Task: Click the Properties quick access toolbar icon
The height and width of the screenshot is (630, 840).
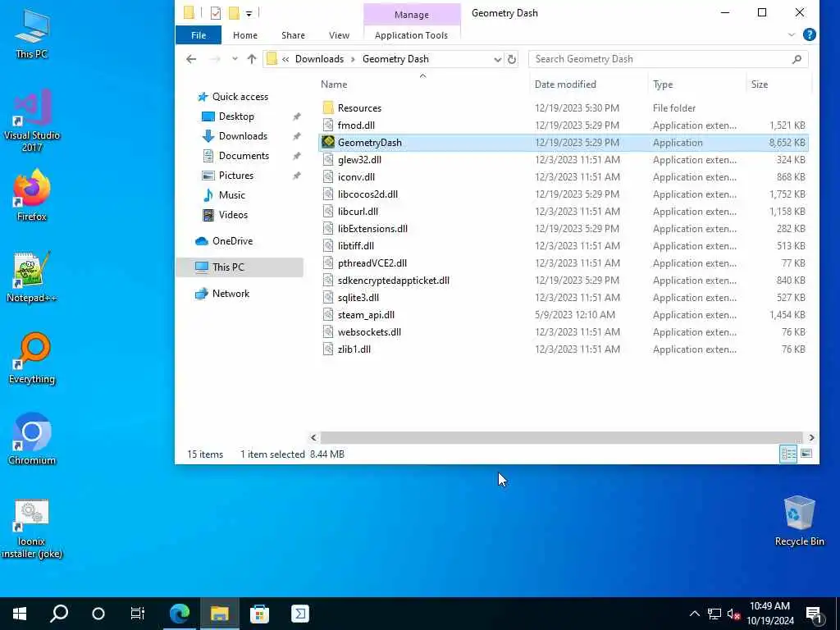Action: (216, 13)
